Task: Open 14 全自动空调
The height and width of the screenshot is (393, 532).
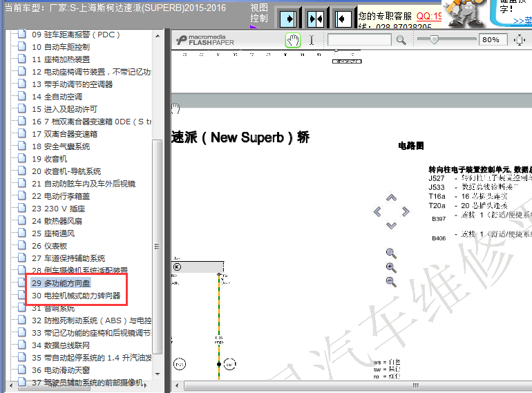Action: 57,97
